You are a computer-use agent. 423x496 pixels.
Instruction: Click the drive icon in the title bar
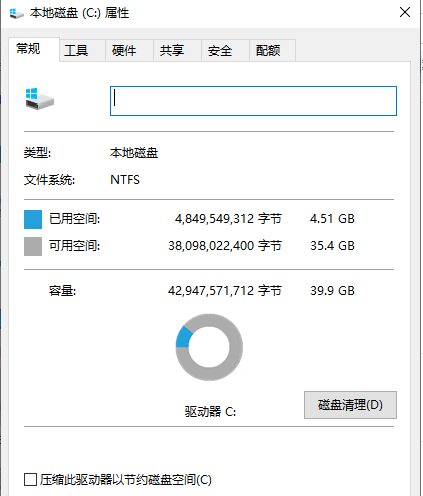point(17,13)
